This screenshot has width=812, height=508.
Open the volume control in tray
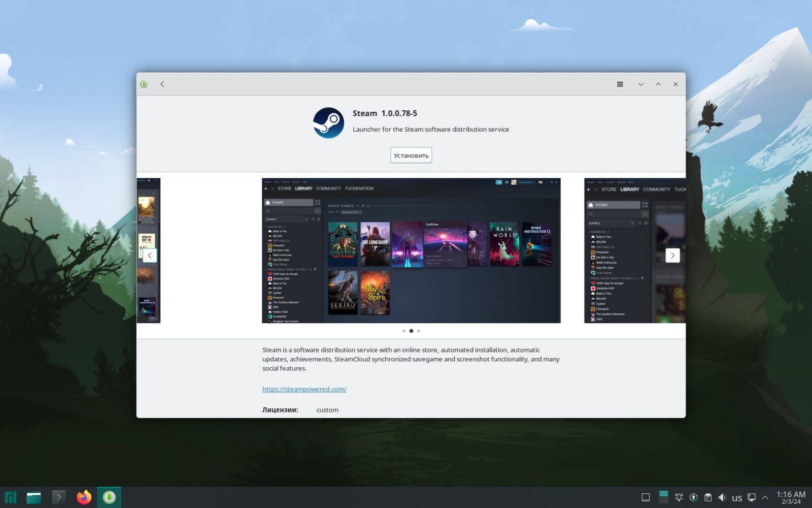point(722,497)
